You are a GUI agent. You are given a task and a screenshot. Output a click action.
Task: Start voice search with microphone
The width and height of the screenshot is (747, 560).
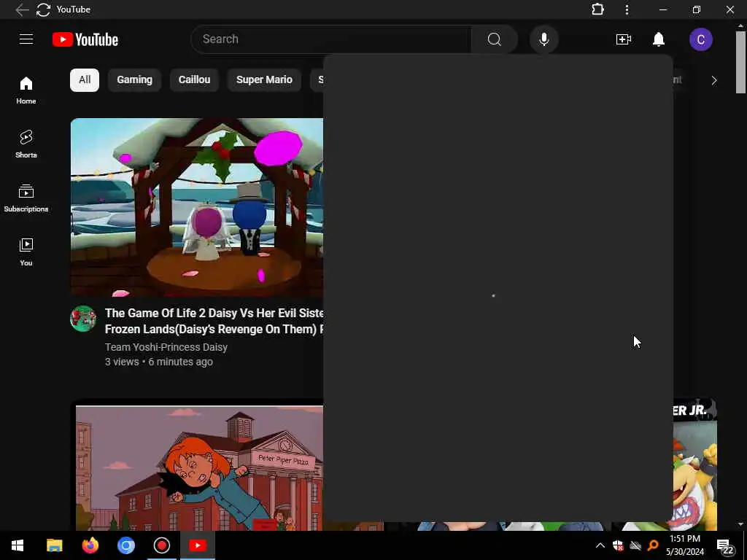(543, 39)
